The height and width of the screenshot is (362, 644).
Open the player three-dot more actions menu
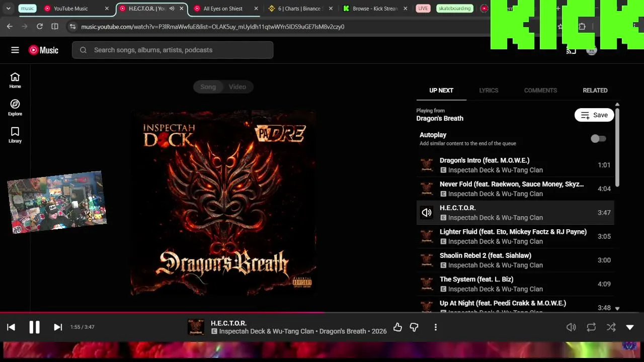click(x=436, y=327)
